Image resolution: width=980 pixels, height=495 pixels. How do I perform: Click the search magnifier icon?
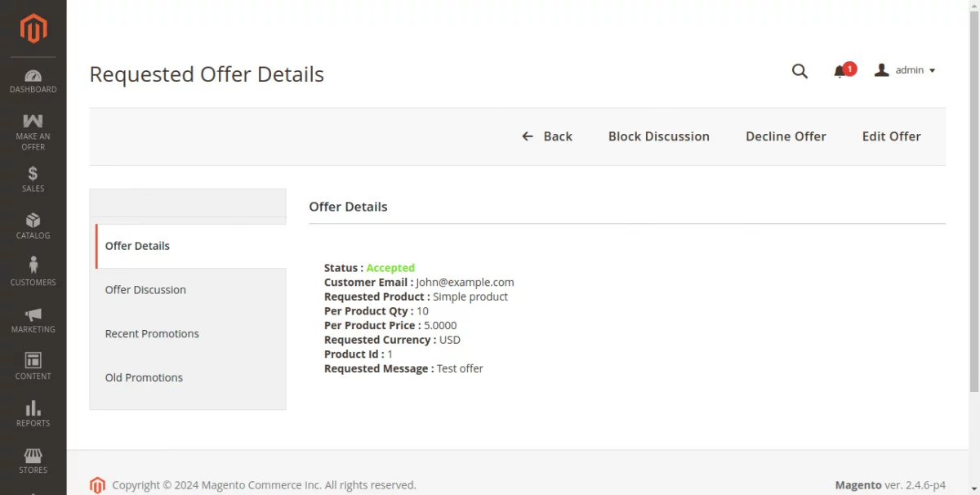pyautogui.click(x=800, y=71)
